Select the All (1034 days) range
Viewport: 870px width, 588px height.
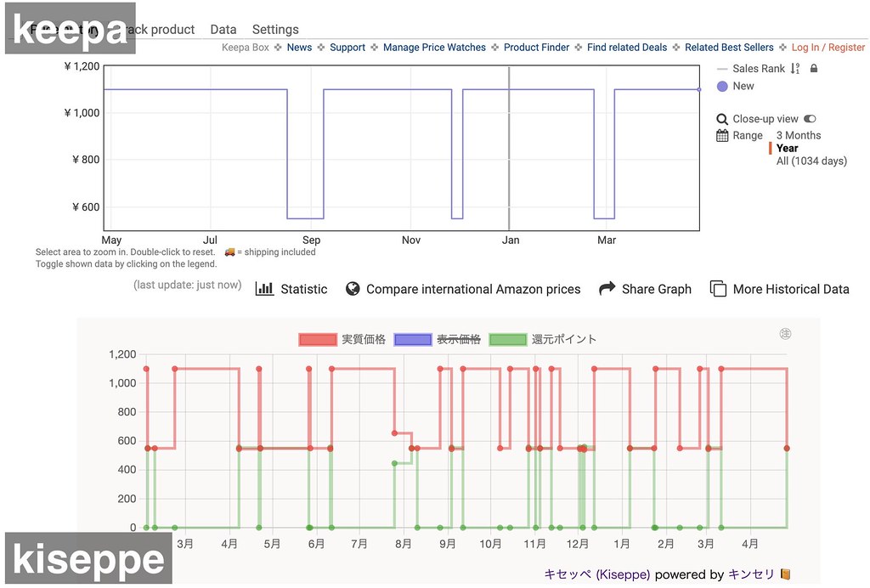811,161
